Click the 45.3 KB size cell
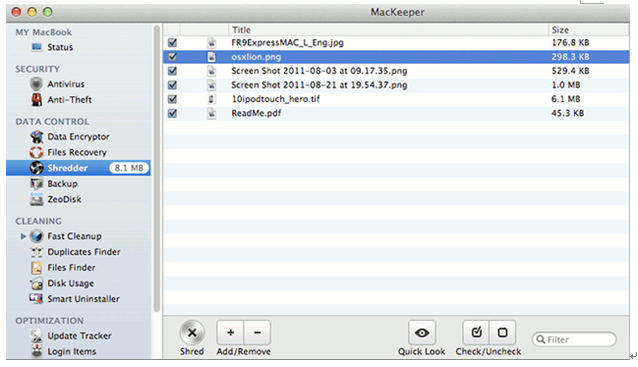Viewport: 638px width, 367px height. pos(568,113)
